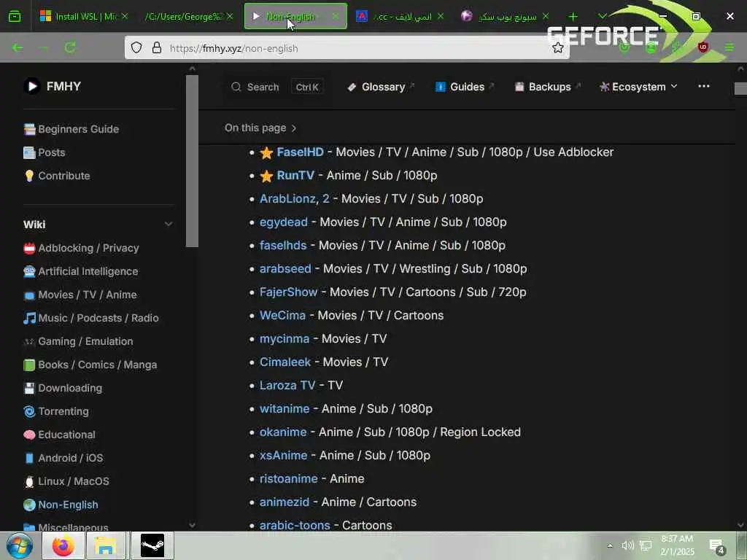Click Firefox icon in taskbar

point(63,545)
